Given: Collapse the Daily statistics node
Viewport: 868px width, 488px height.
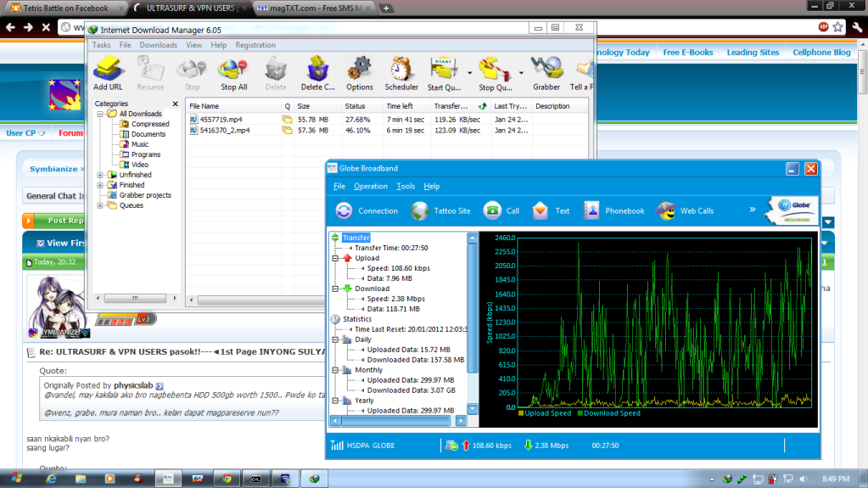Looking at the screenshot, I should (x=335, y=339).
